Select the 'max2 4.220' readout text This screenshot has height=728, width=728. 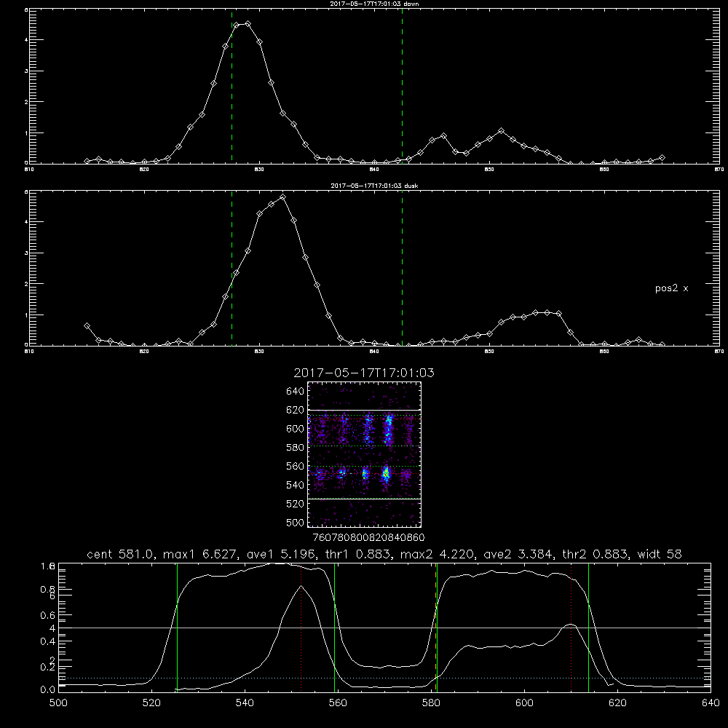tap(437, 554)
